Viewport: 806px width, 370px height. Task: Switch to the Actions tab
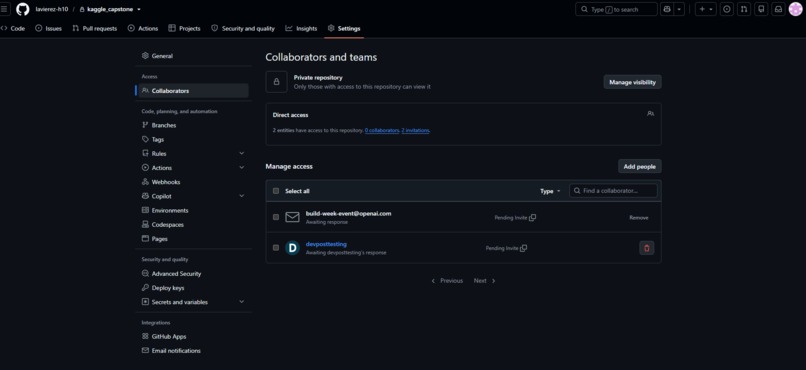click(x=143, y=28)
